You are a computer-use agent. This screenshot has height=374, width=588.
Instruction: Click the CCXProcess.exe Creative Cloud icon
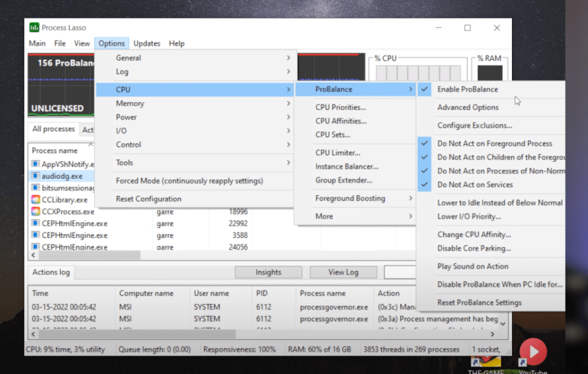[x=36, y=211]
